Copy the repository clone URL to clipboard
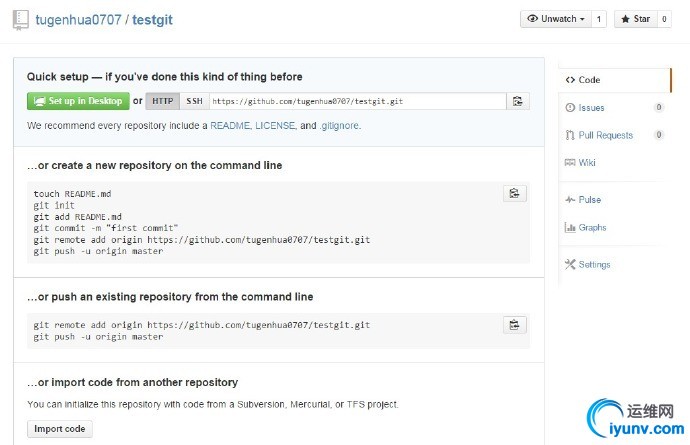Viewport: 690px width, 445px height. [x=517, y=101]
